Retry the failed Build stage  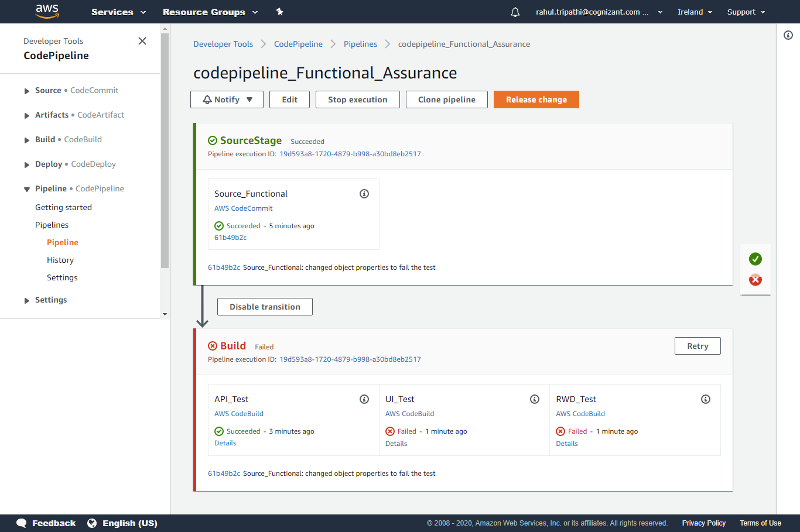[698, 346]
